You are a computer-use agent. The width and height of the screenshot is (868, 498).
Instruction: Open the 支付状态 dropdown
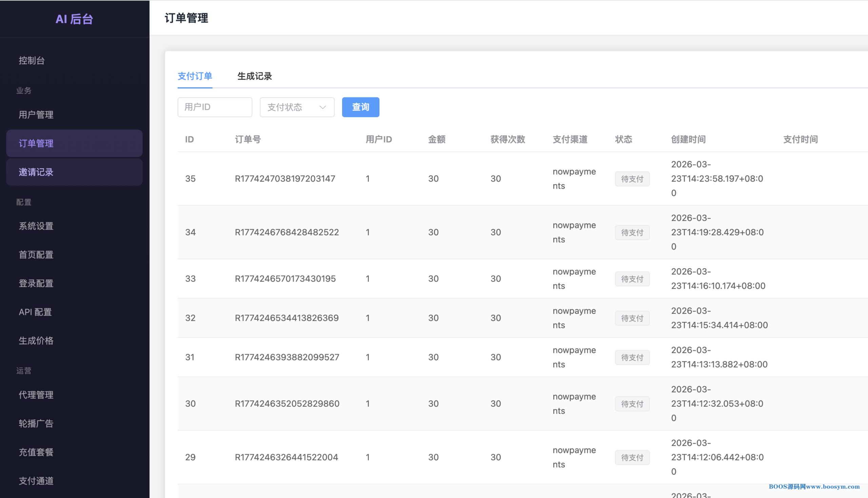pyautogui.click(x=296, y=107)
